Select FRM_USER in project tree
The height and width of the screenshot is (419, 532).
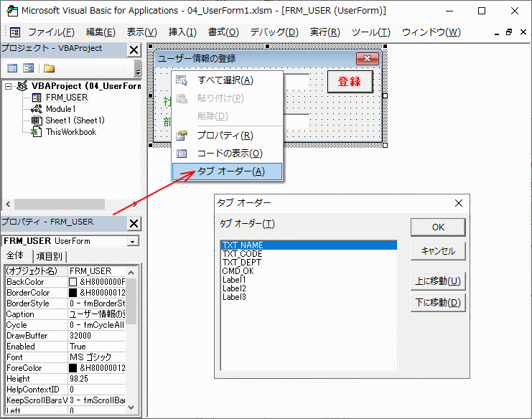coord(67,98)
